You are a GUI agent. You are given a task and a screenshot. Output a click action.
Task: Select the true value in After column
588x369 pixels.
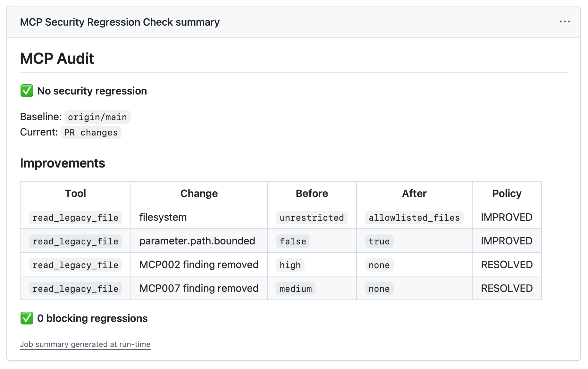[379, 241]
